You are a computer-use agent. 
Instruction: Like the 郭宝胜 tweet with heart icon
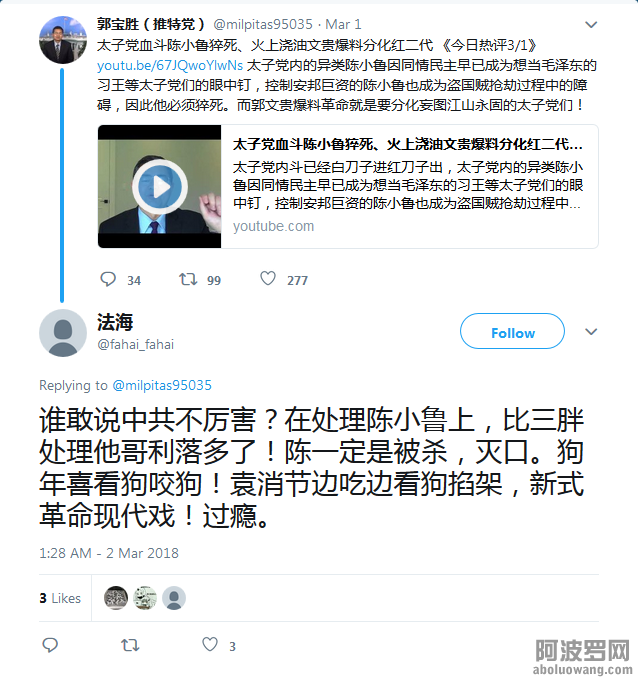pyautogui.click(x=268, y=279)
